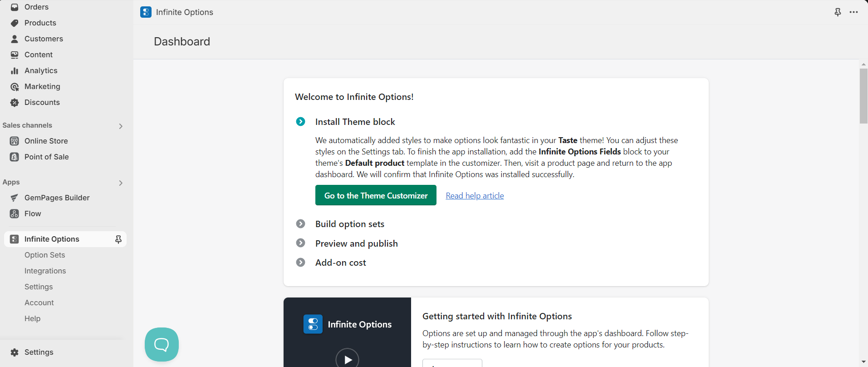
Task: Pin the app using the header pin icon
Action: [x=838, y=12]
